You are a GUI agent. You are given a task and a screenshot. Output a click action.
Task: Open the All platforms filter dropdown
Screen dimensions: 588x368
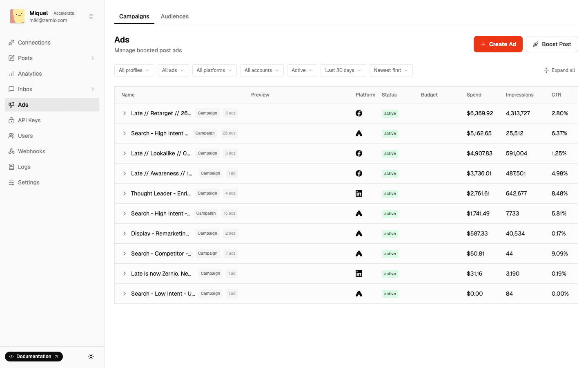click(x=214, y=70)
